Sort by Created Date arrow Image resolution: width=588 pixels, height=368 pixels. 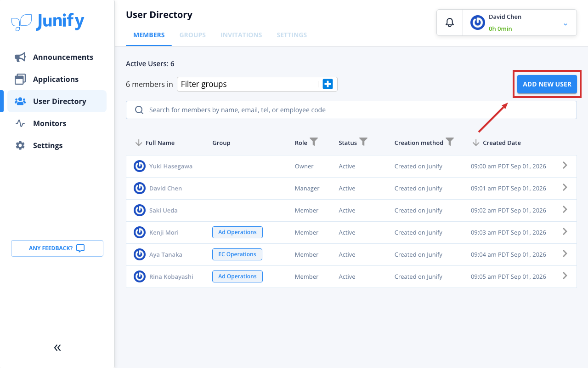coord(476,143)
